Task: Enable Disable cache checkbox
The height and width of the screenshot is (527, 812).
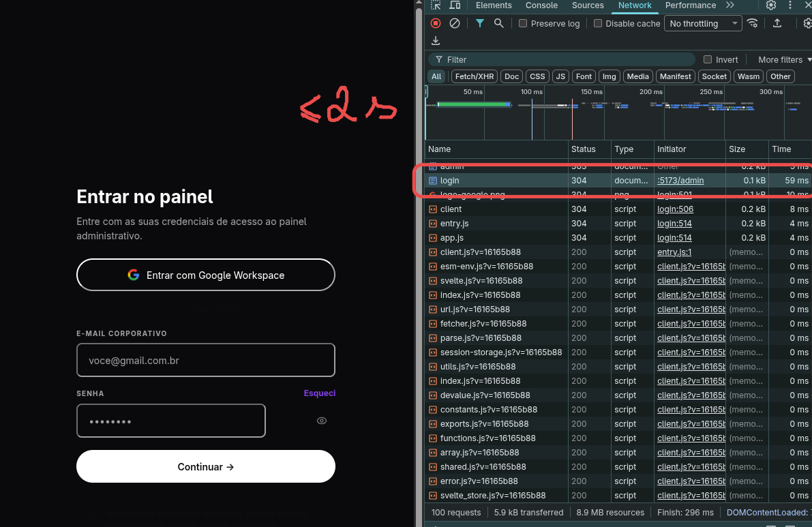Action: click(598, 23)
